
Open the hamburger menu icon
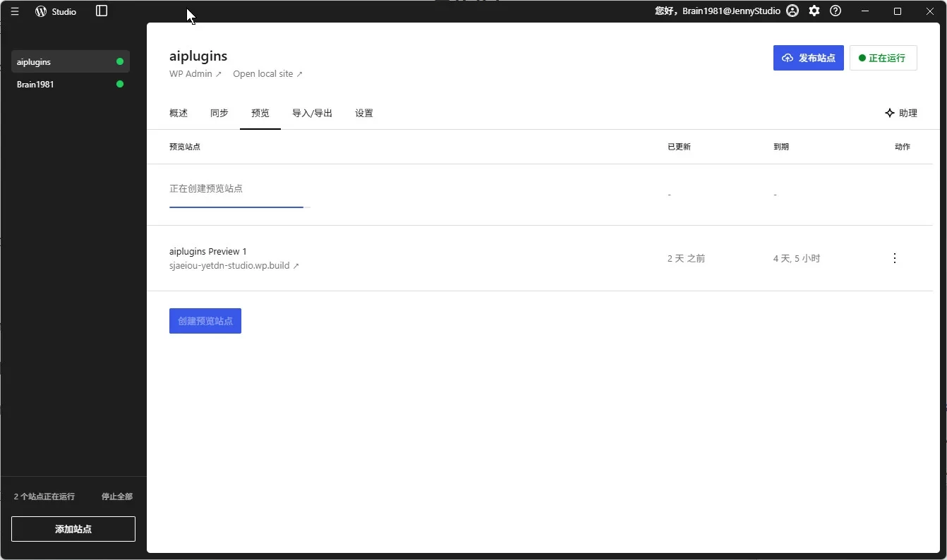pos(15,11)
